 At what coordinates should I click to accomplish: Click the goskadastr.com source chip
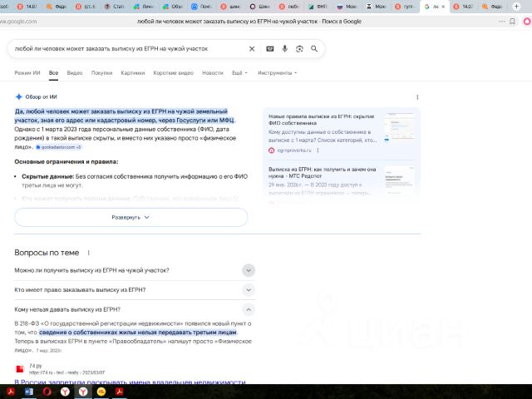(58, 147)
